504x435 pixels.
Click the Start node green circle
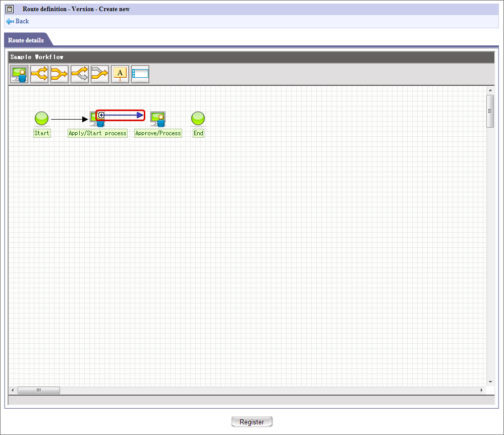41,118
